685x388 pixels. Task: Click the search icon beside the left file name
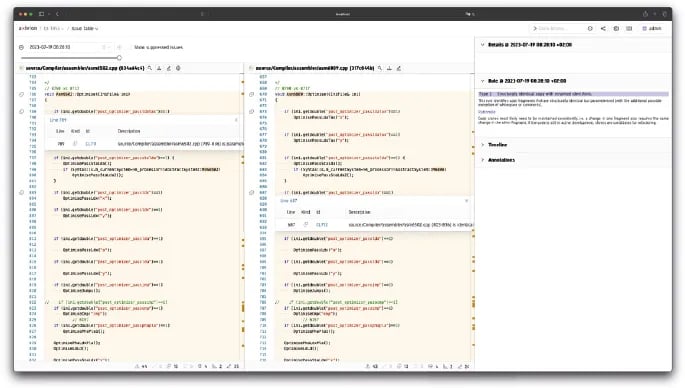pyautogui.click(x=150, y=68)
